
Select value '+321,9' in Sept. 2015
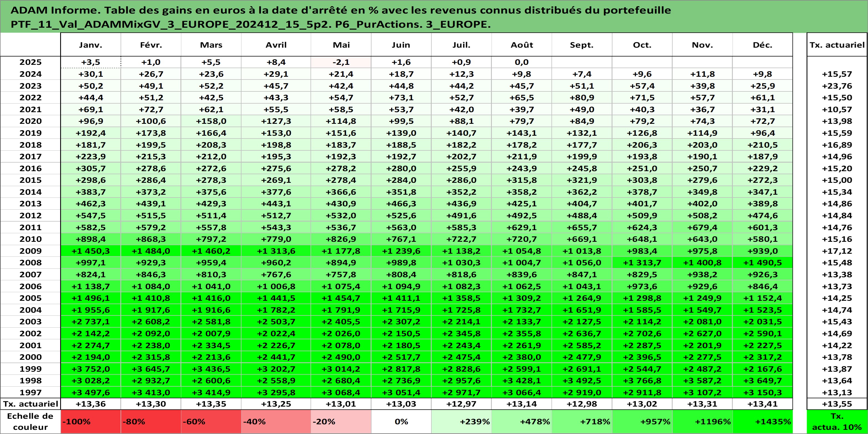[x=582, y=180]
